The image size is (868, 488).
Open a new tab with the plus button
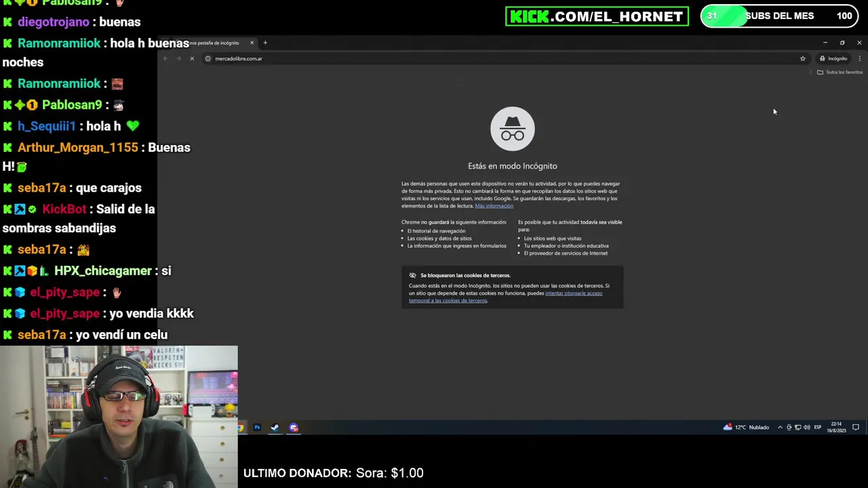pyautogui.click(x=265, y=43)
